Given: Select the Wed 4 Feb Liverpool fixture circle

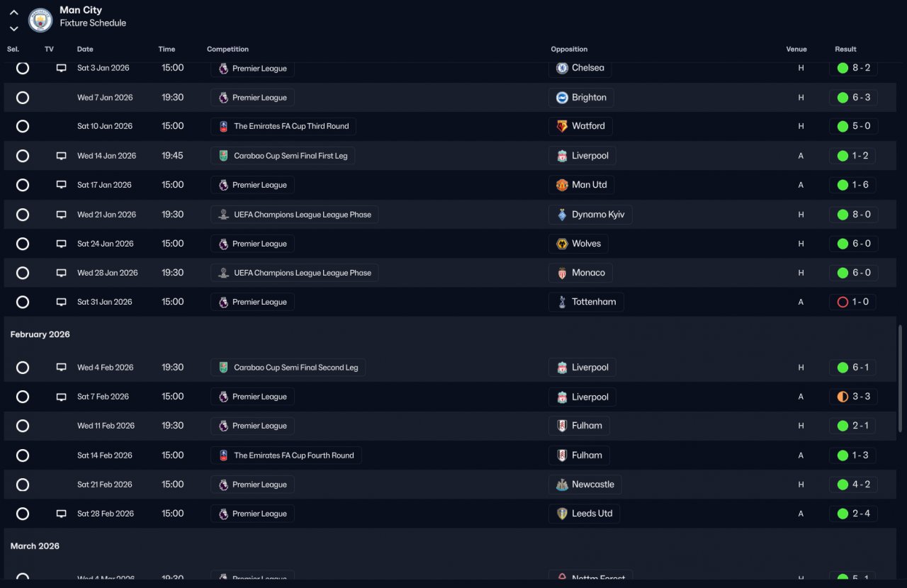Looking at the screenshot, I should click(23, 368).
